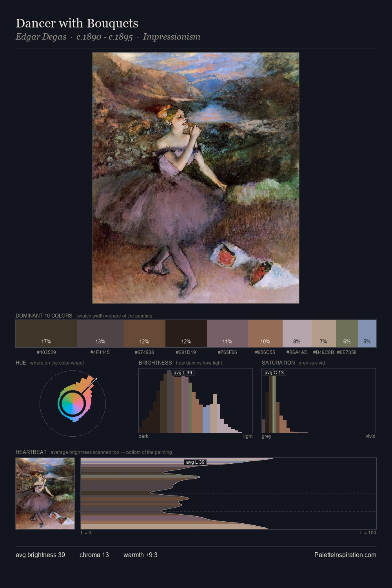Click 'warmth +9.3' in footer
The width and height of the screenshot is (392, 588).
(x=140, y=555)
